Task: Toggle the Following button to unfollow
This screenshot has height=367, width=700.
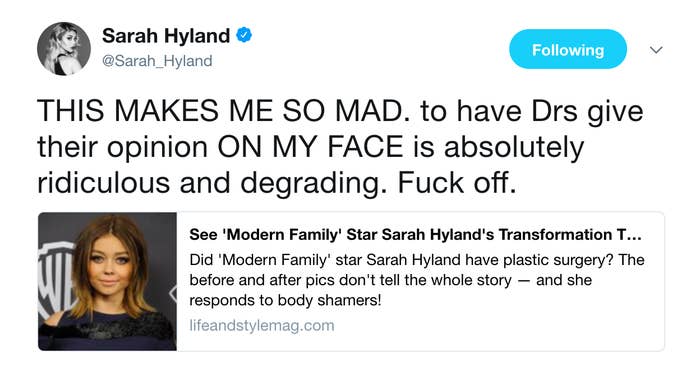Action: tap(568, 49)
